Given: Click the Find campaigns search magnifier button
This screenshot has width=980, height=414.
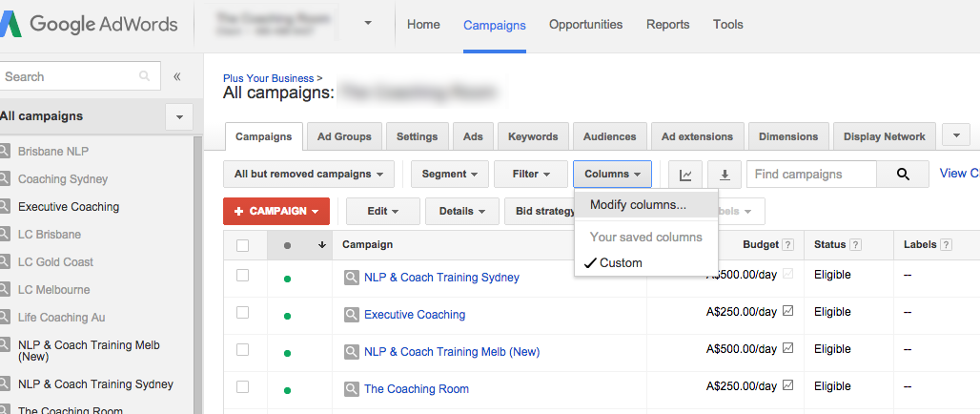Looking at the screenshot, I should 903,174.
